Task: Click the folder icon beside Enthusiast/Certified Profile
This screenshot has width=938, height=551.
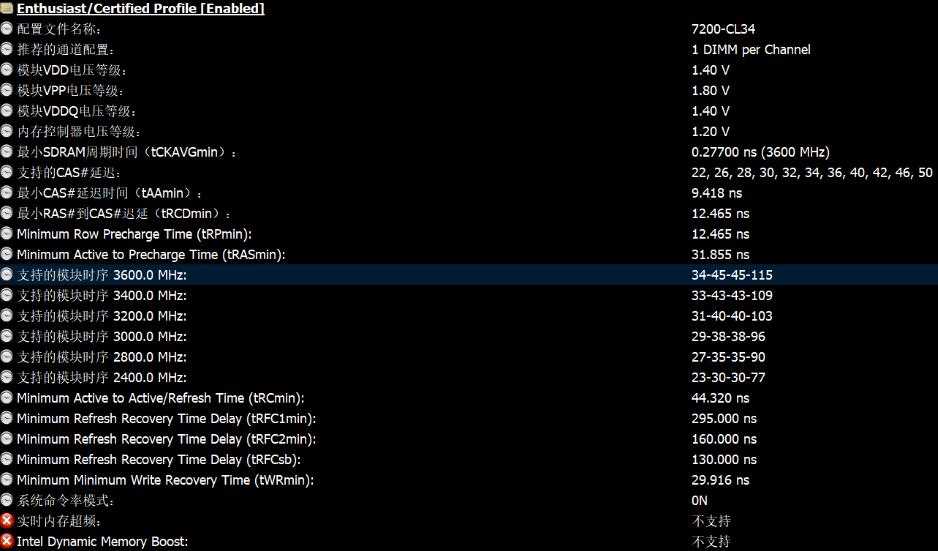Action: click(7, 8)
